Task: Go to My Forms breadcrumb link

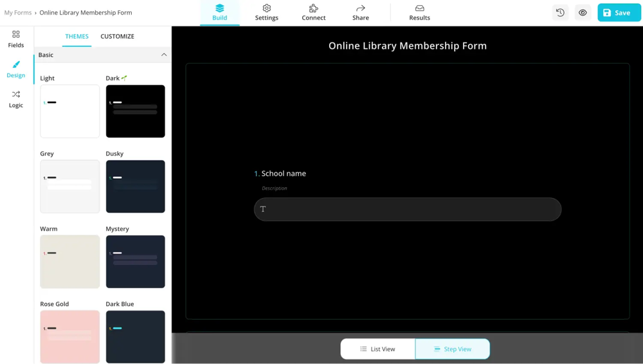Action: coord(18,13)
